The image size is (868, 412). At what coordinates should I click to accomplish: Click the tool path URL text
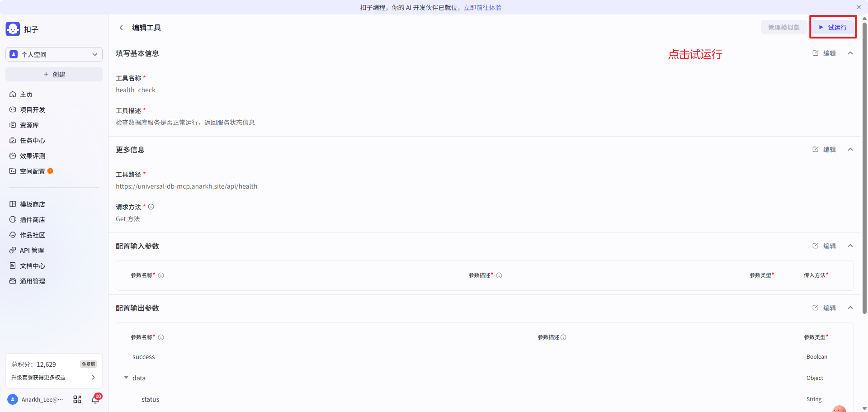pyautogui.click(x=186, y=186)
